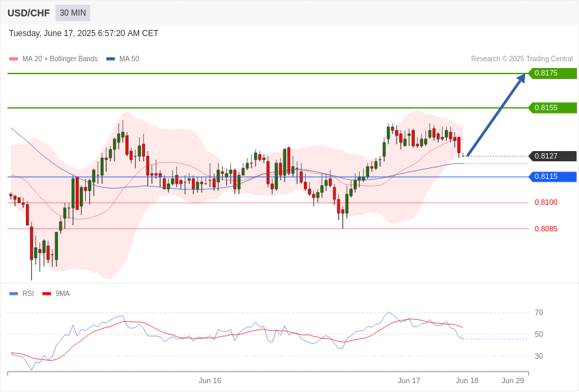The image size is (579, 392).
Task: Select the 0.8100 support price label
Action: click(546, 202)
